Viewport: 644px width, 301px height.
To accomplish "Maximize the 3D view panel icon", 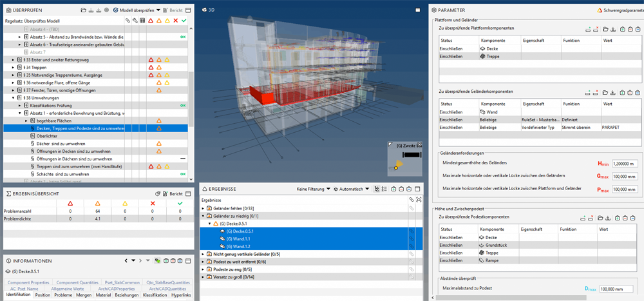I will [x=418, y=10].
